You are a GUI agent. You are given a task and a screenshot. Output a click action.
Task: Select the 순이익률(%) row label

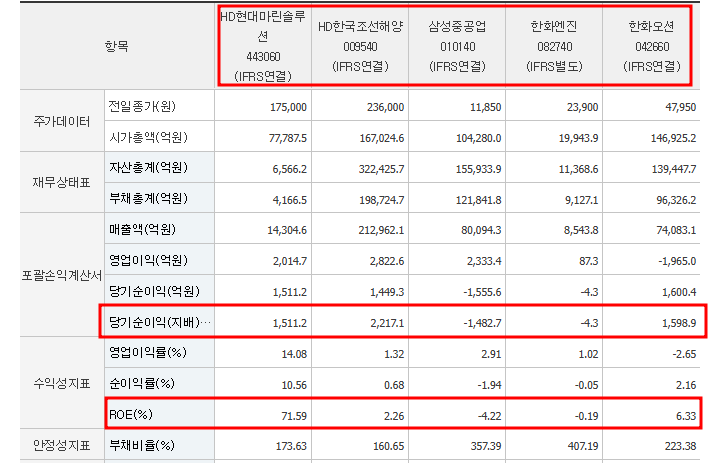pos(142,383)
